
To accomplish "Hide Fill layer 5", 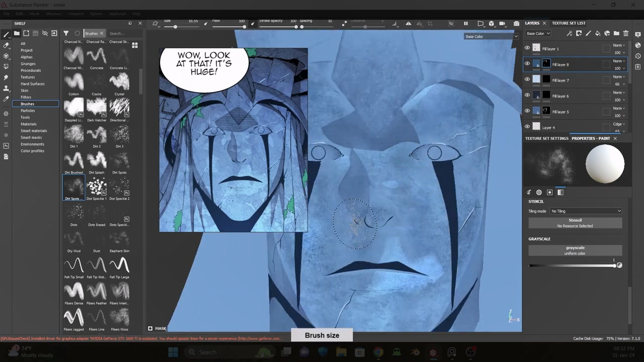I will point(527,111).
